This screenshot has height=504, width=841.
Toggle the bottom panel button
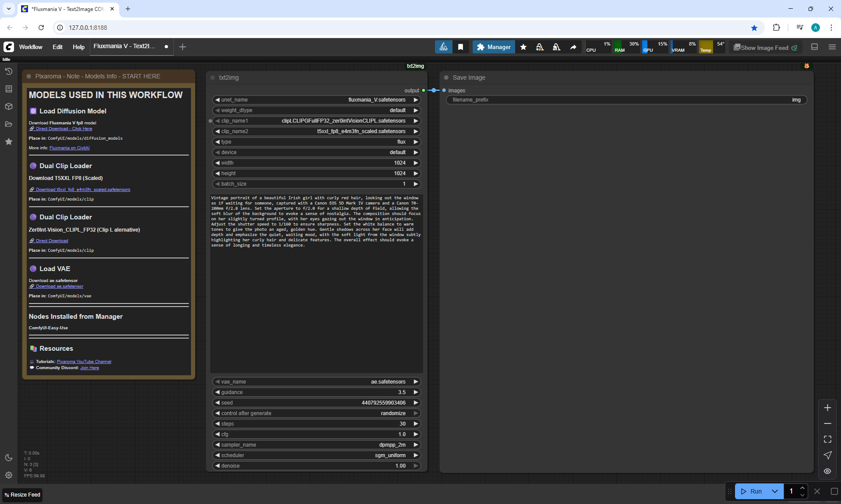pos(814,47)
